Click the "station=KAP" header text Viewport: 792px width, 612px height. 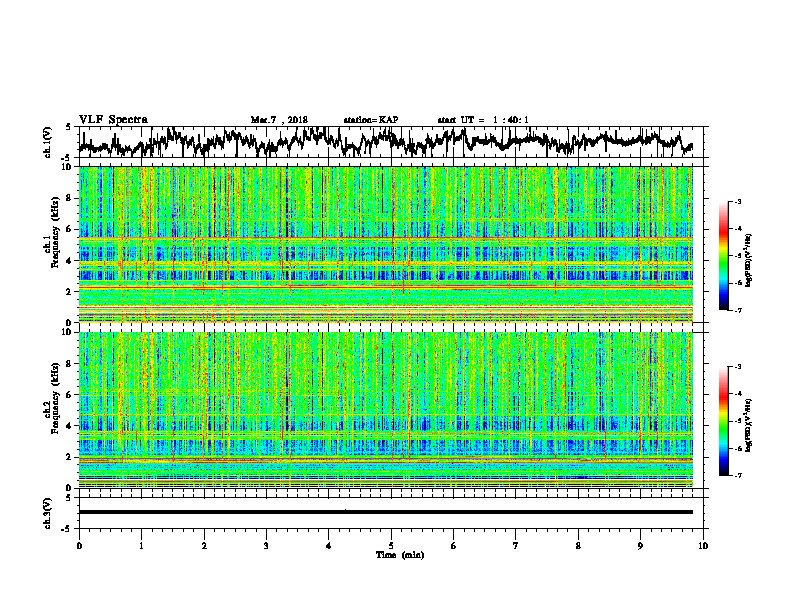[x=371, y=120]
